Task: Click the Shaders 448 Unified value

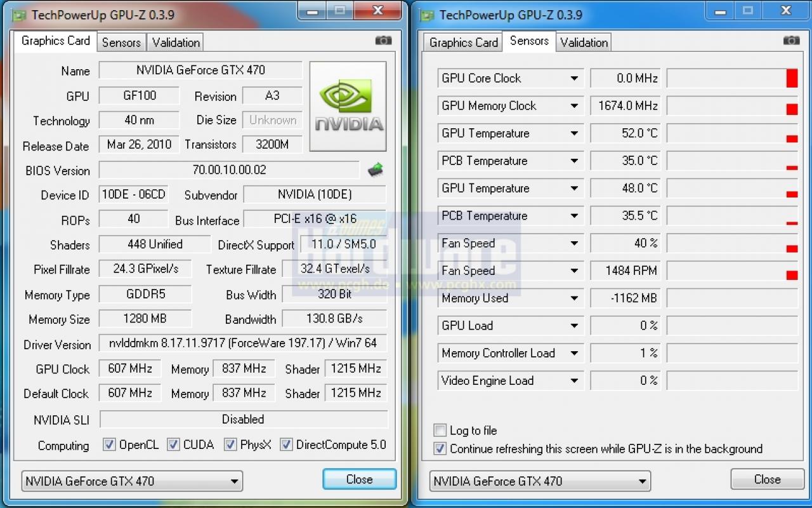Action: coord(155,244)
